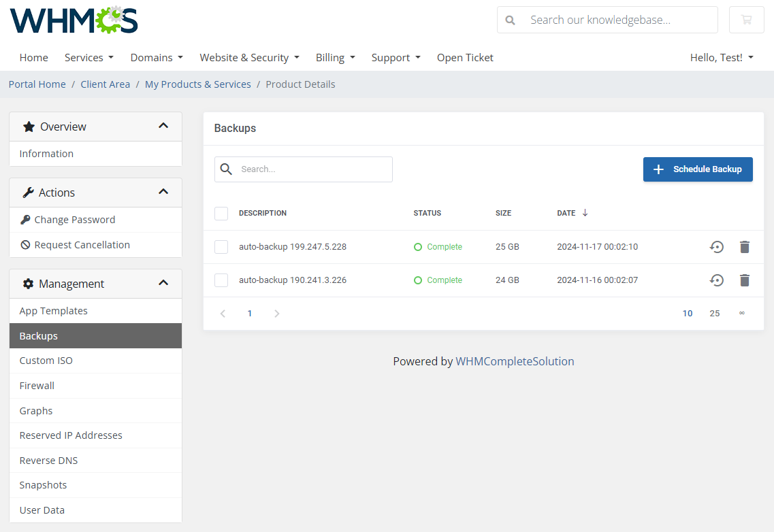774x532 pixels.
Task: Follow My Products & Services breadcrumb
Action: coord(198,84)
